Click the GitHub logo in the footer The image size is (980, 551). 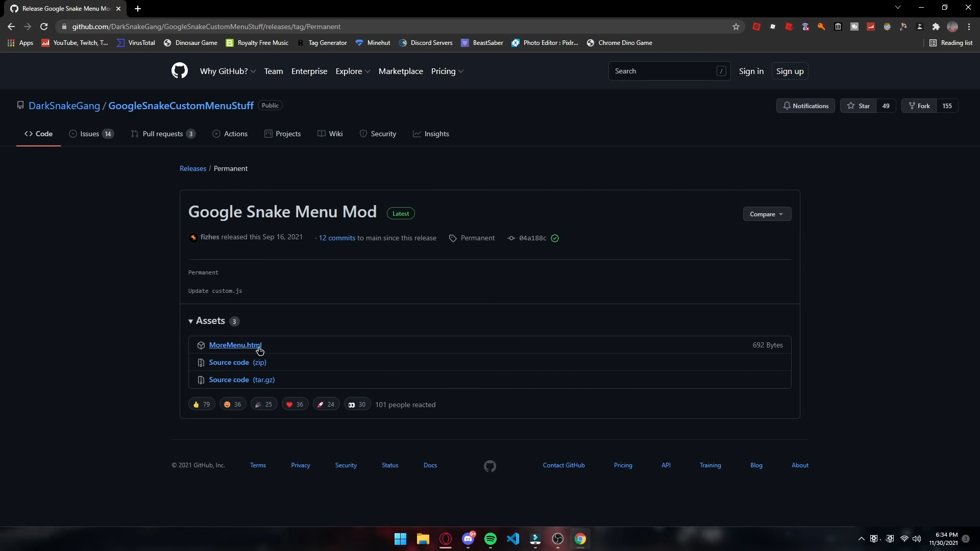coord(490,466)
